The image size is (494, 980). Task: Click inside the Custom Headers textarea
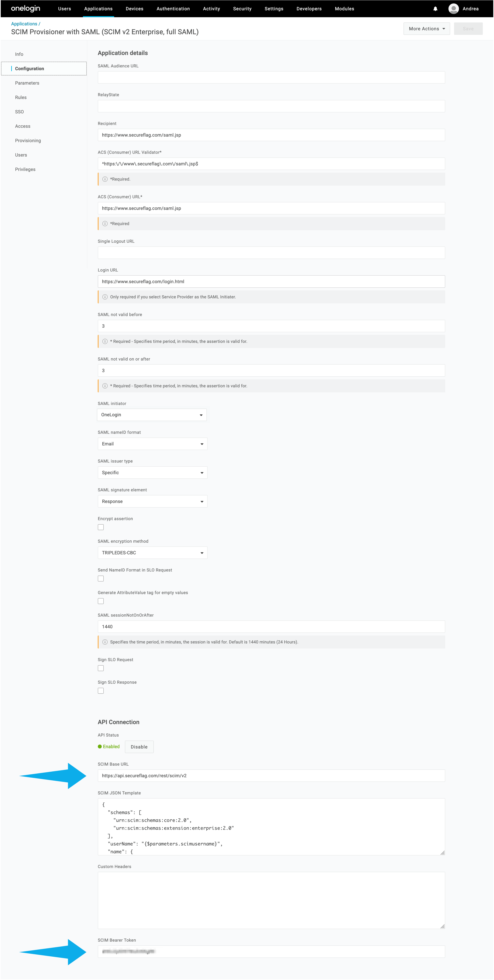pos(271,900)
